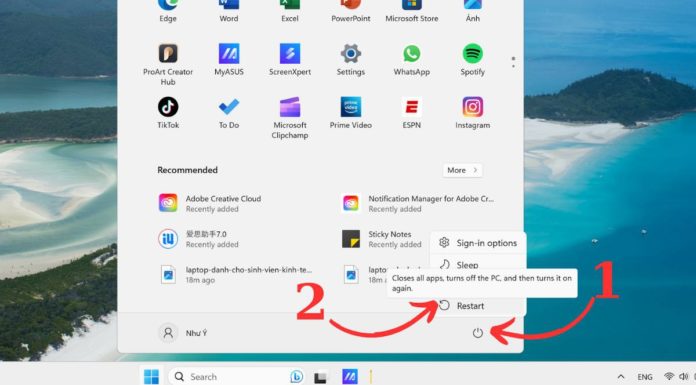This screenshot has height=385, width=696.
Task: Launch PowerPoint app
Action: pos(351,11)
